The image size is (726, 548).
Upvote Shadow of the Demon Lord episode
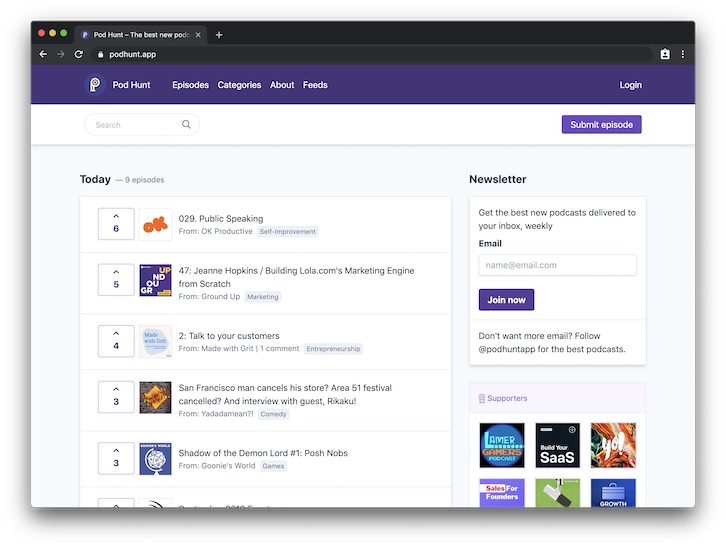[116, 458]
